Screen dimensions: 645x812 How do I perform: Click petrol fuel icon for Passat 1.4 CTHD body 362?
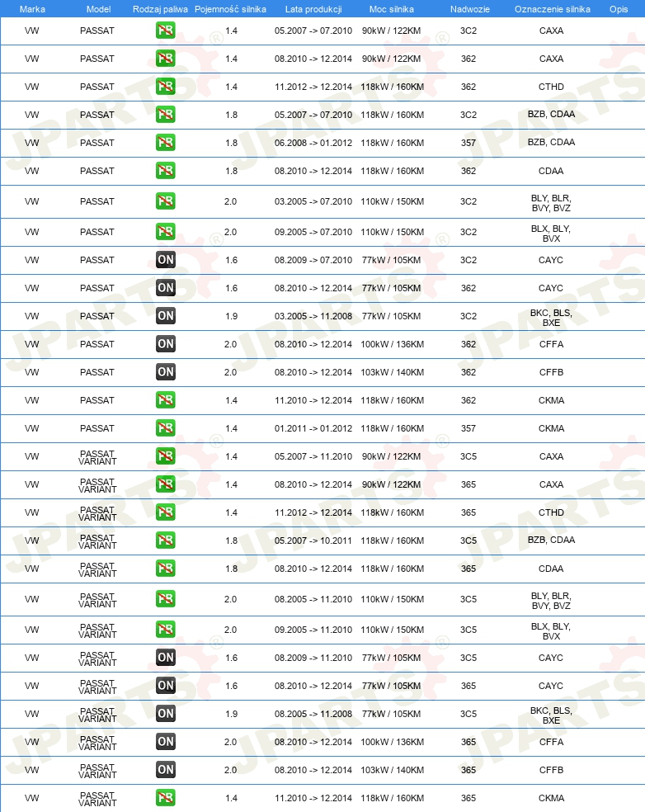coord(166,87)
